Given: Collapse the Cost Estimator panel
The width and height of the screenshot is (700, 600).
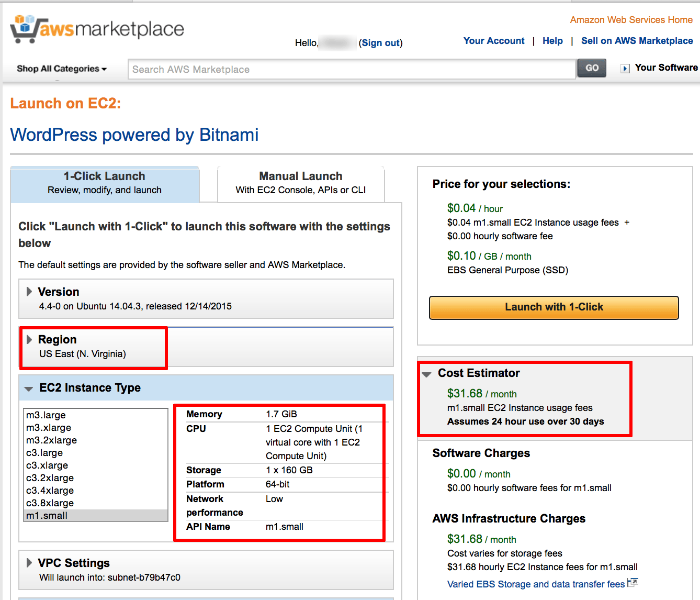Looking at the screenshot, I should click(426, 374).
